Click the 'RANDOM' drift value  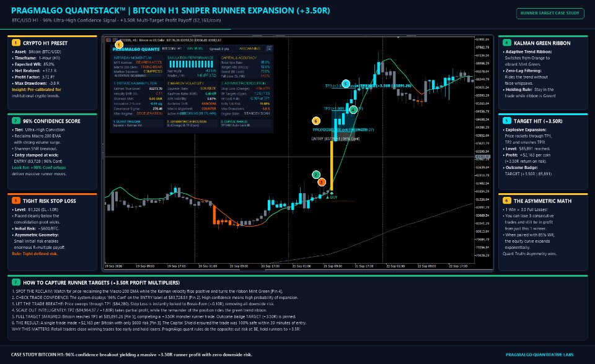(x=209, y=103)
